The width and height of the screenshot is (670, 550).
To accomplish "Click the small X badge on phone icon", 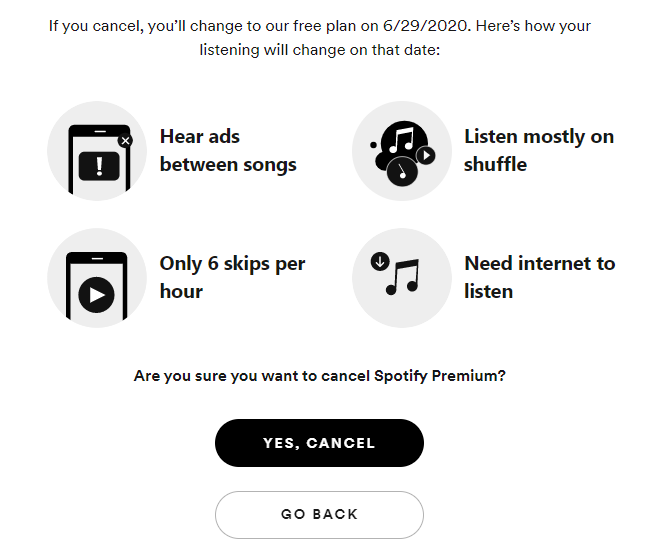I will [126, 141].
